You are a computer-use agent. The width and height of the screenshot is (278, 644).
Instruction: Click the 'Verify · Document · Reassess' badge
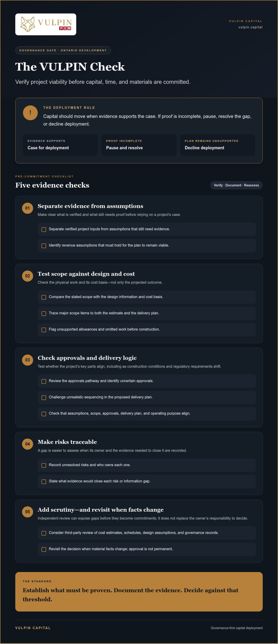[x=236, y=185]
